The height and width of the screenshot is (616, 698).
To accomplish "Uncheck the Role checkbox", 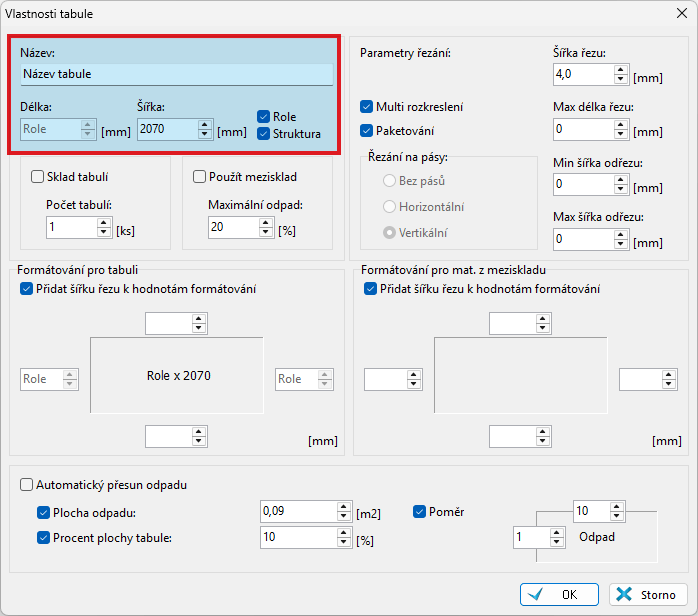I will (x=264, y=117).
